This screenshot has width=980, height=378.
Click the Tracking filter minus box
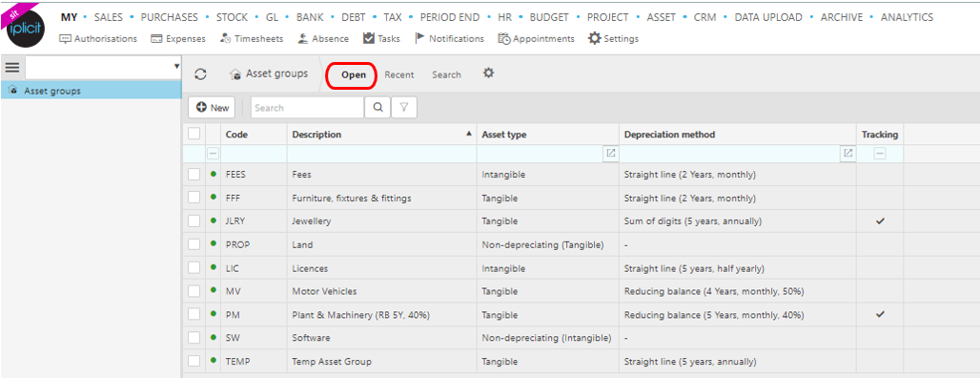point(879,154)
